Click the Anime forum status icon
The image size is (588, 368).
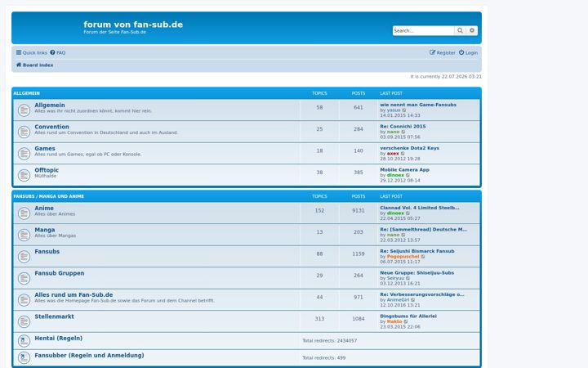24,213
